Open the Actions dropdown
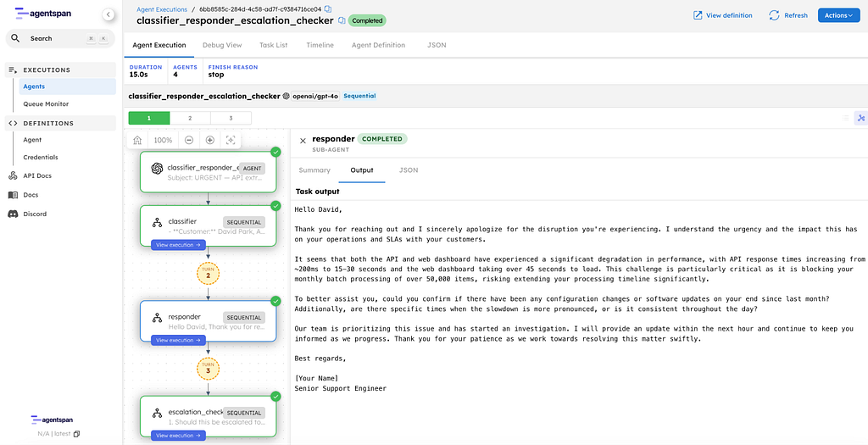The height and width of the screenshot is (445, 868). (x=838, y=15)
